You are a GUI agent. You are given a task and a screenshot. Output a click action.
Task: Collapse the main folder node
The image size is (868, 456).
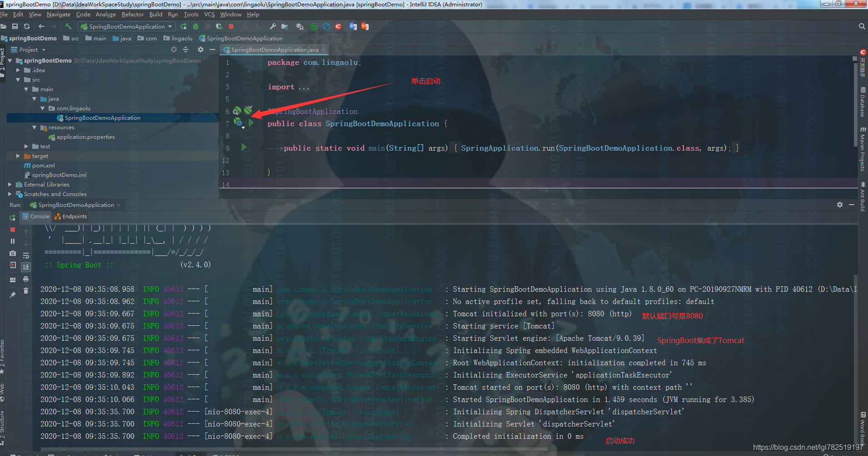pyautogui.click(x=26, y=89)
